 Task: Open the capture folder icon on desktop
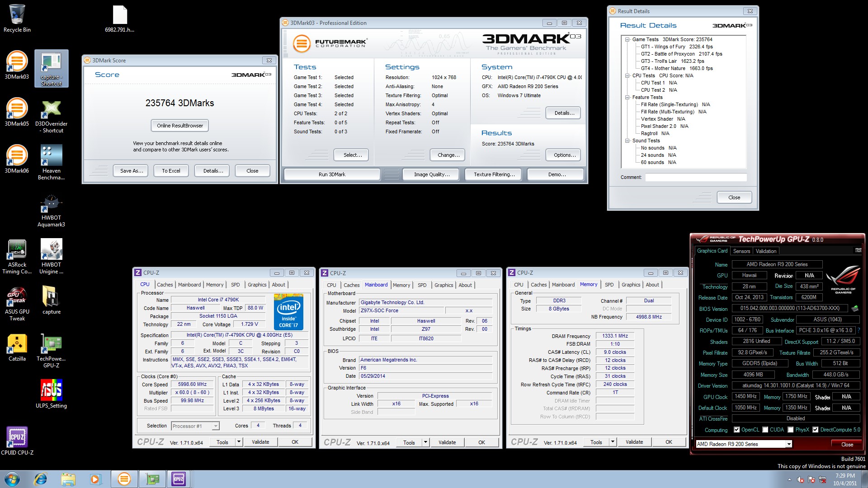click(51, 300)
